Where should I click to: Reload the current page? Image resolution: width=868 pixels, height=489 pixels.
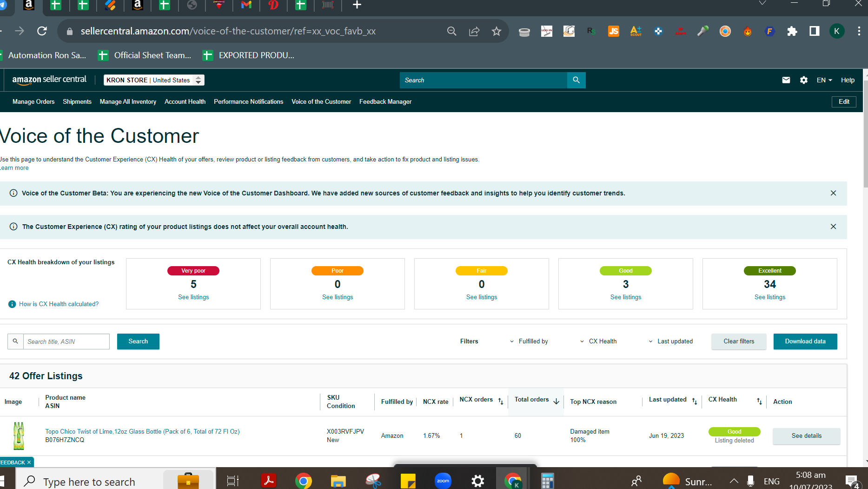tap(42, 31)
